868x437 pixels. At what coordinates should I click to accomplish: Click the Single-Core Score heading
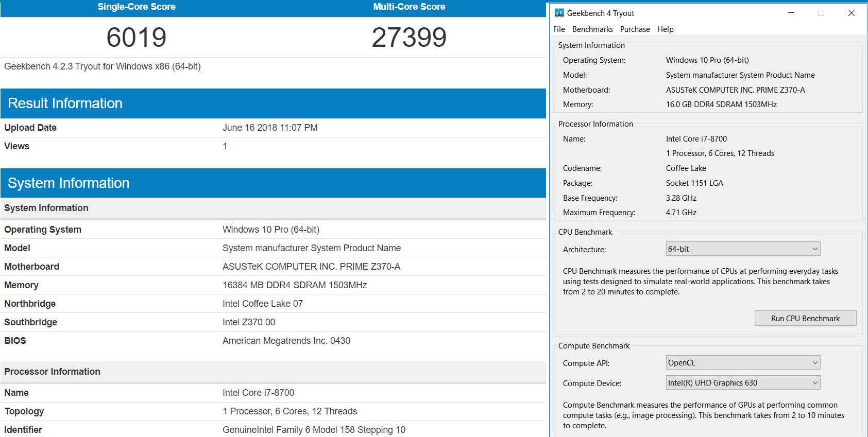pyautogui.click(x=137, y=7)
